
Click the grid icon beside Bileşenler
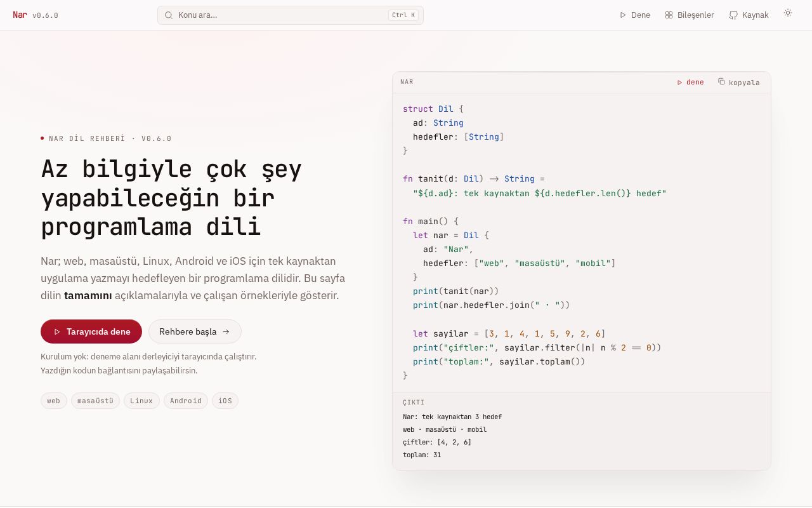tap(669, 15)
